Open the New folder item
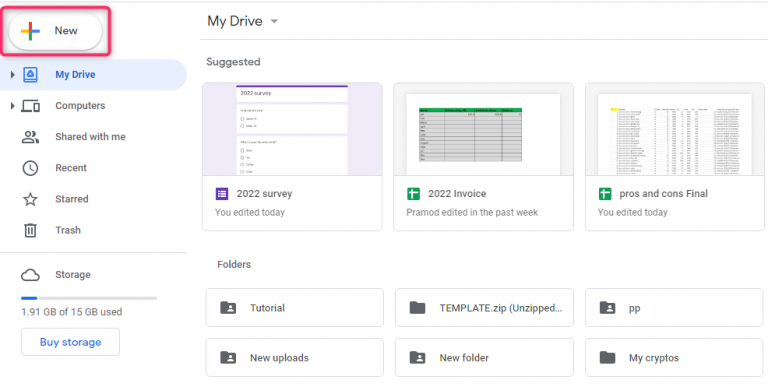 [484, 358]
